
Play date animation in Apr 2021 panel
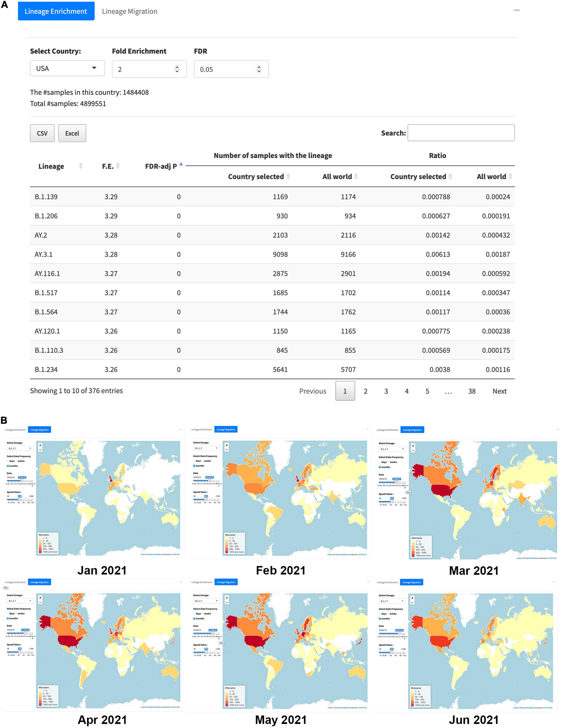click(33, 638)
